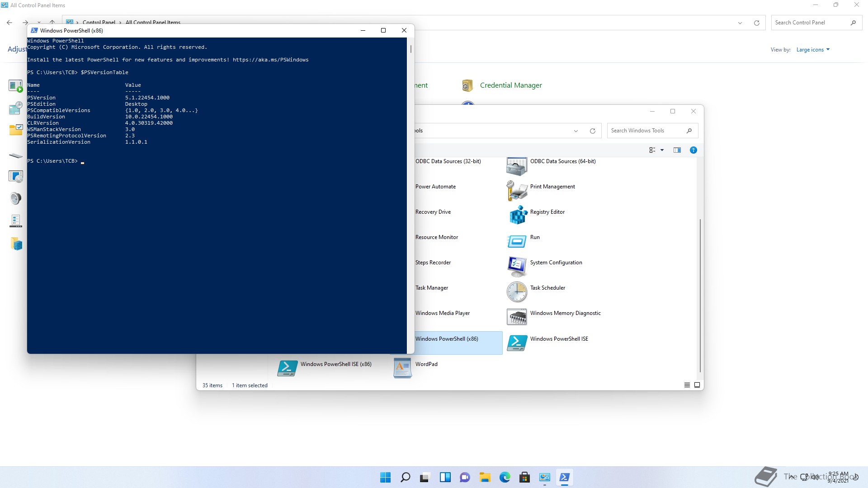Select Windows PowerShell (x86) item
The image size is (868, 488).
[458, 343]
